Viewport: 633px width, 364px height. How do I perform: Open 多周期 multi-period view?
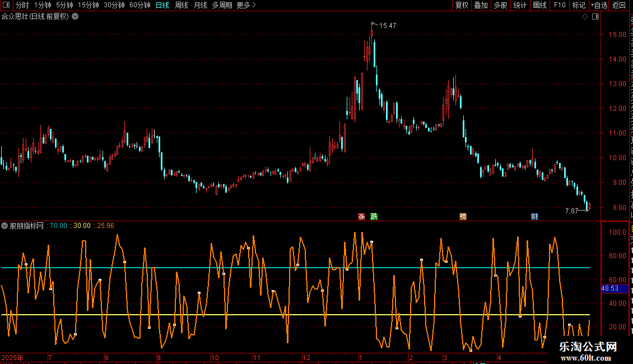click(x=222, y=5)
